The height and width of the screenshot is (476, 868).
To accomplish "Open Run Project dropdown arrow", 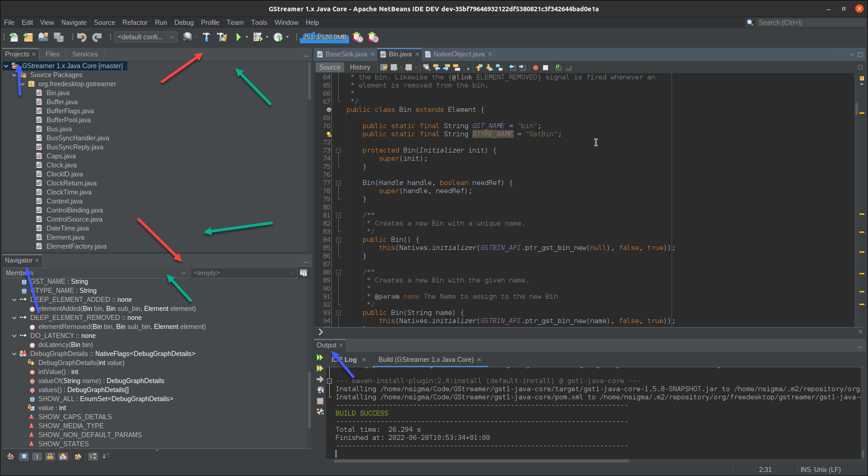I will click(x=247, y=37).
